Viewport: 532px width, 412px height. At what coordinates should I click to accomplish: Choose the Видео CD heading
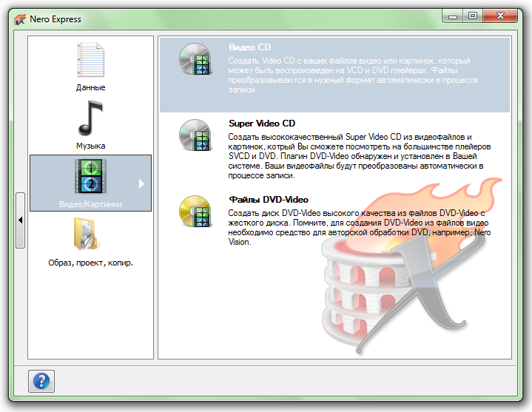coord(249,47)
